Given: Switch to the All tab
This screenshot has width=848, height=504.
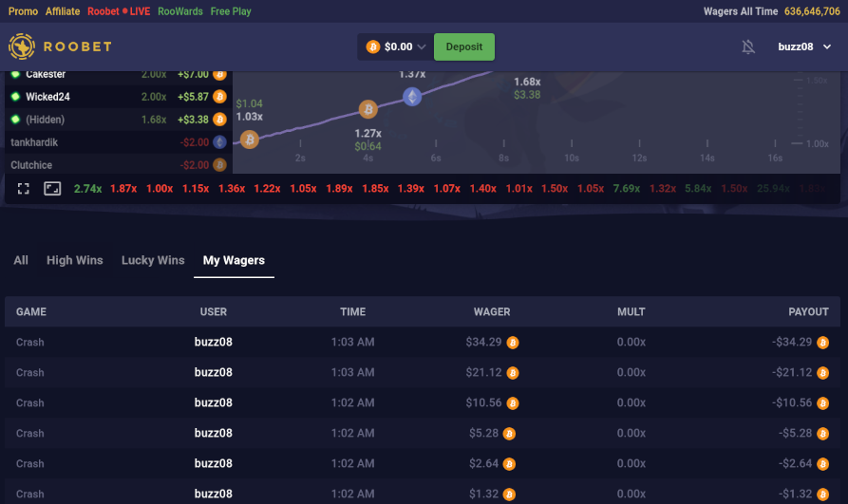Looking at the screenshot, I should click(x=21, y=260).
